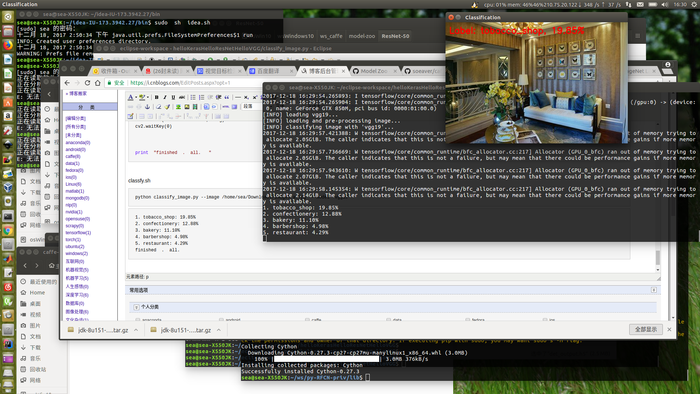Close the downloads bar with the X
Viewport: 700px width, 394px height.
pyautogui.click(x=669, y=329)
